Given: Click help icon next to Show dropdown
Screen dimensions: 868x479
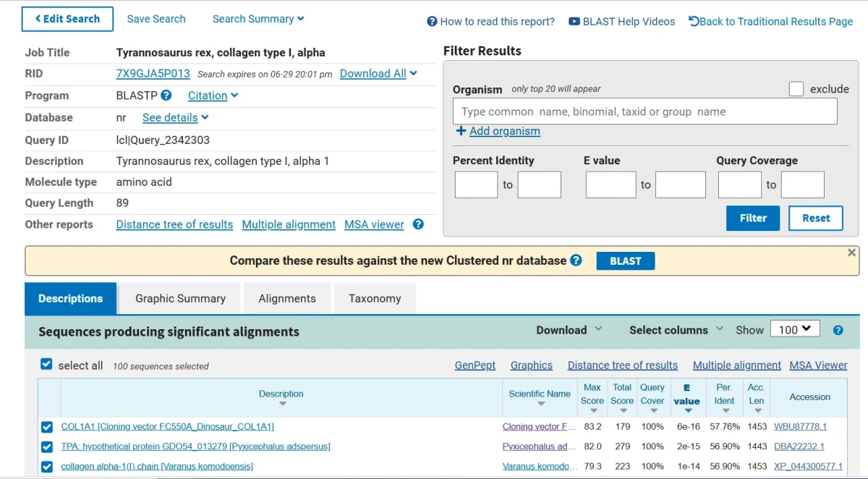Looking at the screenshot, I should (x=838, y=331).
